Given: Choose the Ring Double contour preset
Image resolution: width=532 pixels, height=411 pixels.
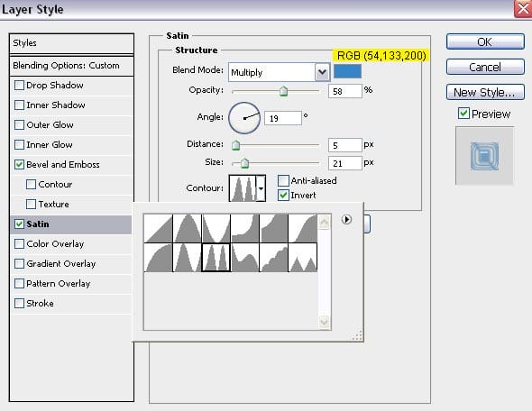Looking at the screenshot, I should point(216,258).
